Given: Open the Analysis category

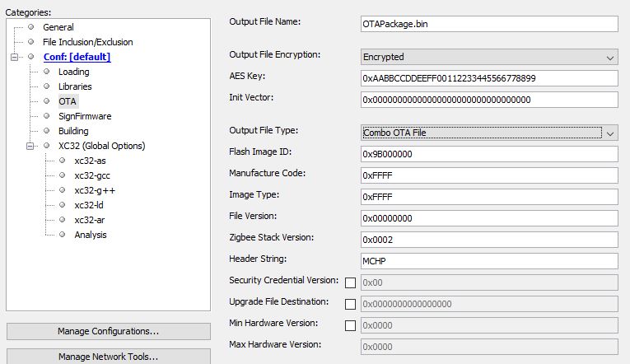Looking at the screenshot, I should point(90,235).
